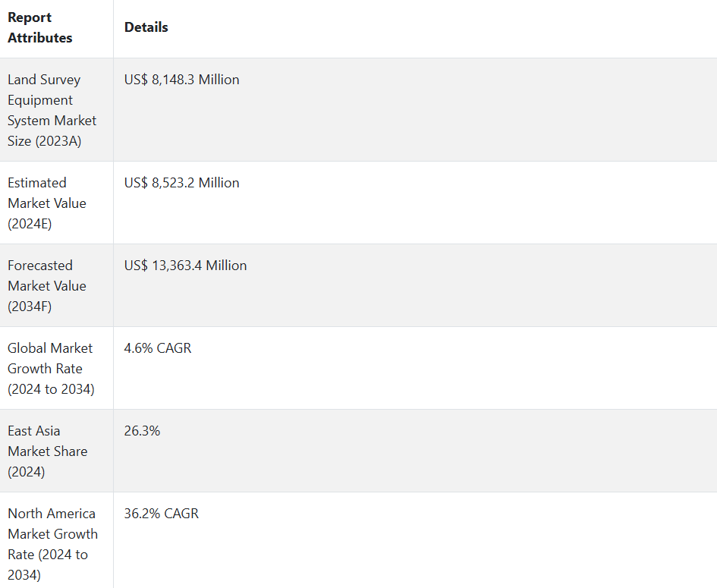
Task: Click the "Details" column header
Action: [146, 27]
